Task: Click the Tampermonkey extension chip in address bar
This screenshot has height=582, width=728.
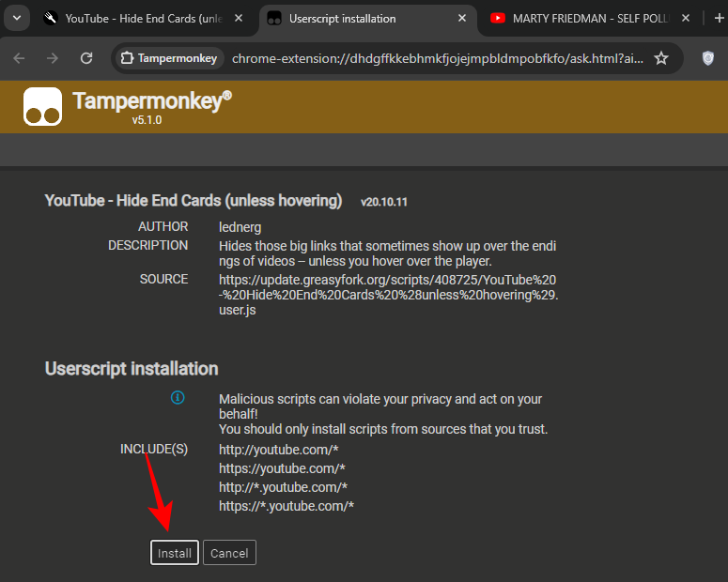Action: (x=169, y=58)
